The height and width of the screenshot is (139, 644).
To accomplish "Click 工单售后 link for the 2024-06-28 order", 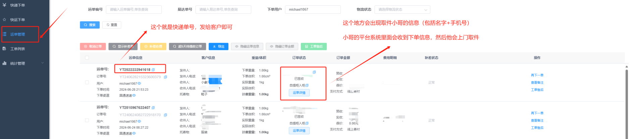I will (x=537, y=90).
